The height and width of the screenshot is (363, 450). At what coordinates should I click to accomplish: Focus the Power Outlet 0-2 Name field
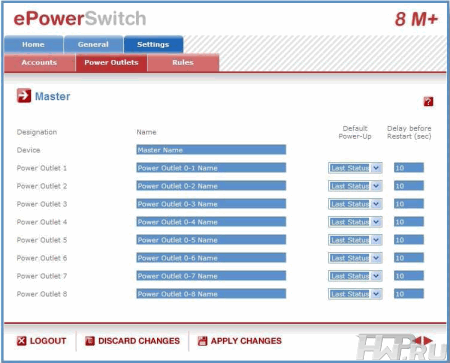[211, 186]
